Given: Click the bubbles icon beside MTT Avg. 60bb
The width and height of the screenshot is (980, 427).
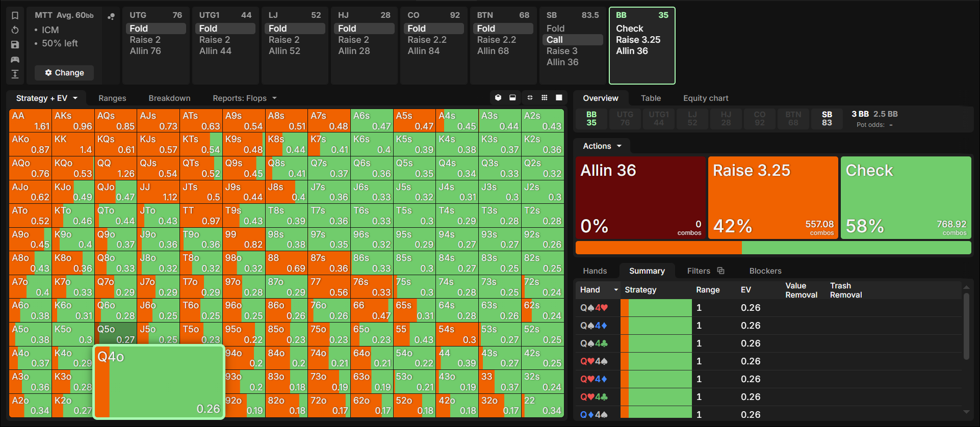Looking at the screenshot, I should coord(111,16).
